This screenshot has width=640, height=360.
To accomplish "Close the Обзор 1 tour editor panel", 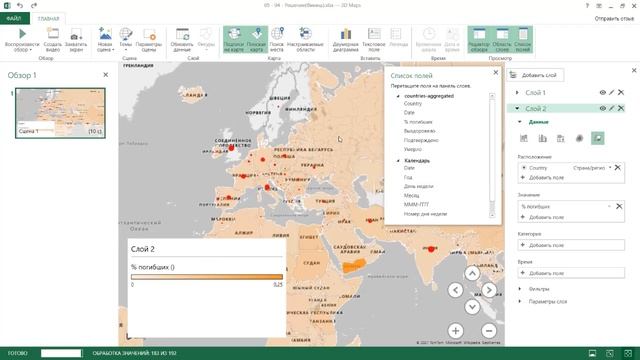I will tap(106, 75).
